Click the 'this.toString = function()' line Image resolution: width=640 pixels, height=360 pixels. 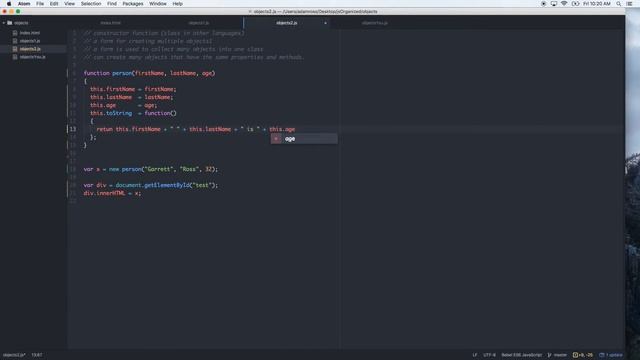(x=133, y=113)
